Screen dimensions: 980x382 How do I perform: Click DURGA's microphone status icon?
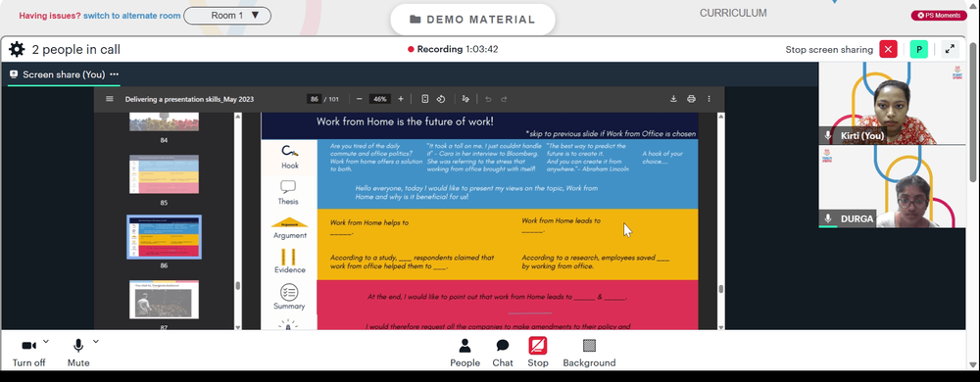[x=828, y=218]
